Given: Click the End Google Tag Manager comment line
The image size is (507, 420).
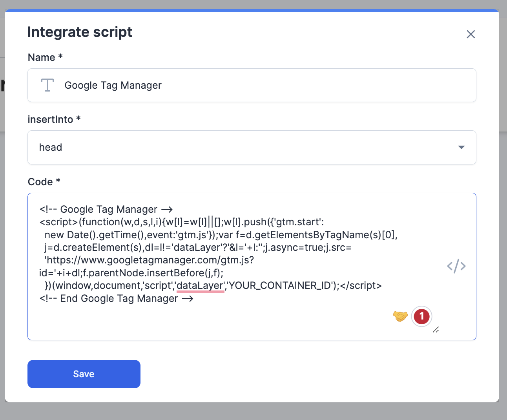Looking at the screenshot, I should 116,298.
